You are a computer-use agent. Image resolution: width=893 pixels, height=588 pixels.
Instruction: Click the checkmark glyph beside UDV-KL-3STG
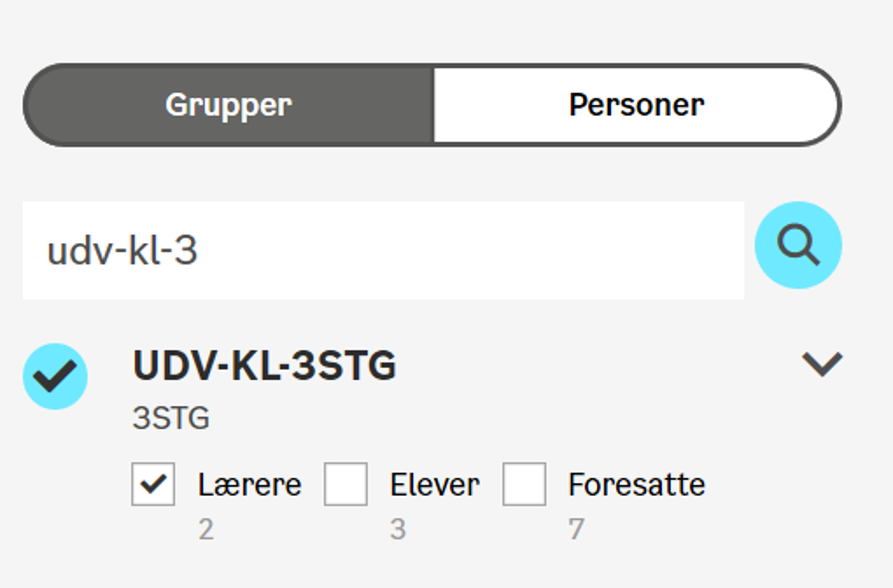coord(55,376)
